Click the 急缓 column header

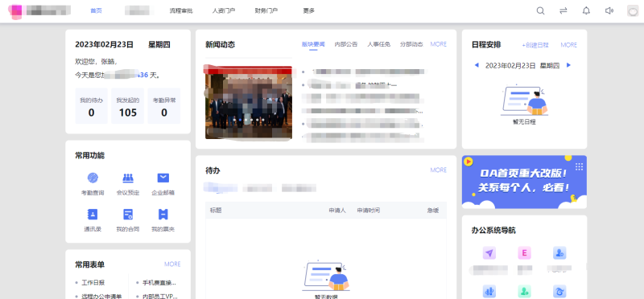tap(433, 211)
